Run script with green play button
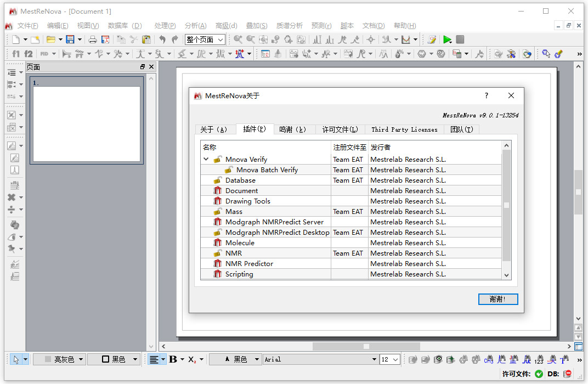 pos(447,39)
